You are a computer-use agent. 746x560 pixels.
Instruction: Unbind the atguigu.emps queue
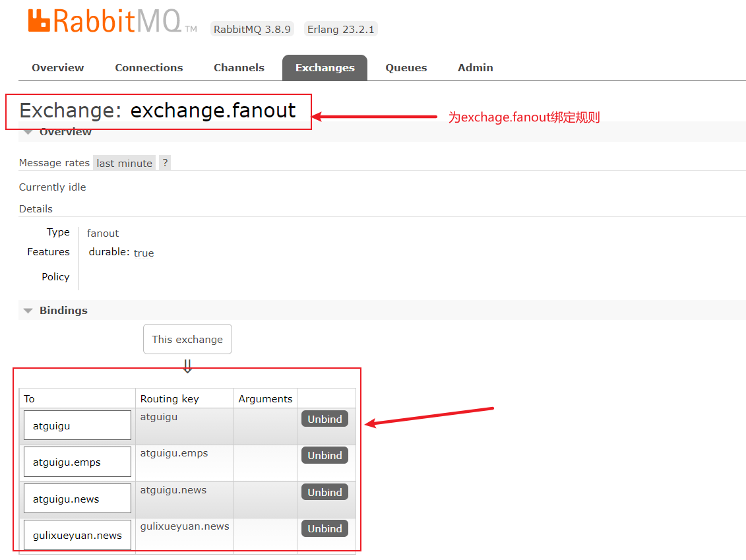click(x=325, y=455)
